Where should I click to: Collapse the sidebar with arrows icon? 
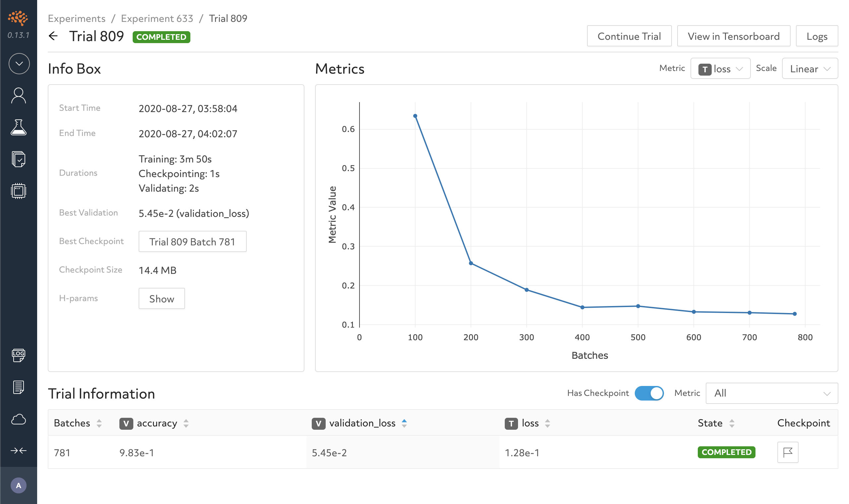click(x=19, y=451)
